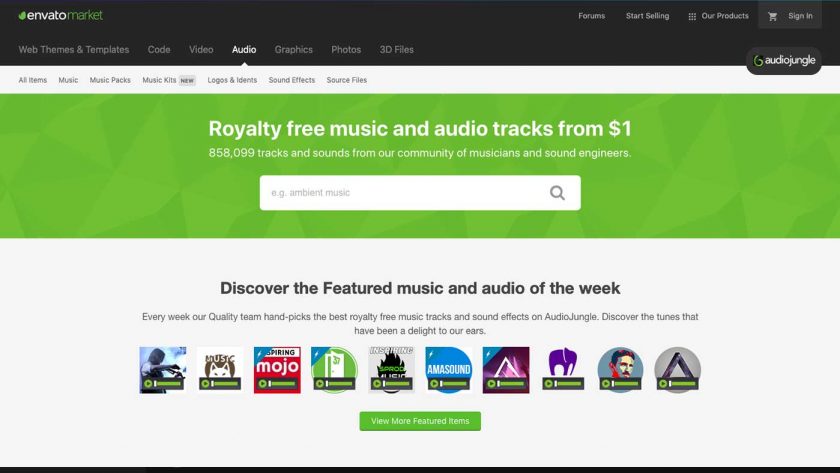The width and height of the screenshot is (840, 473).
Task: Click the Envato Market logo
Action: pos(61,16)
